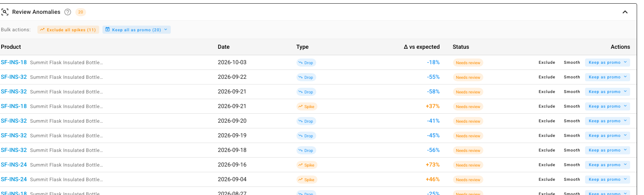Click Exclude for the +46% spike row
Viewport: 644px width, 195px height.
[547, 180]
